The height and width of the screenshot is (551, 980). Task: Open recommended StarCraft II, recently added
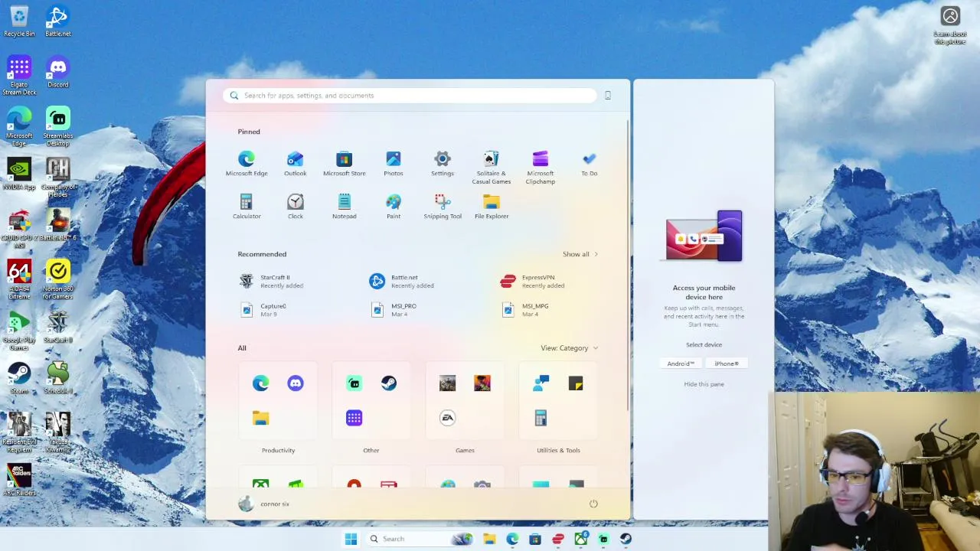(x=273, y=282)
